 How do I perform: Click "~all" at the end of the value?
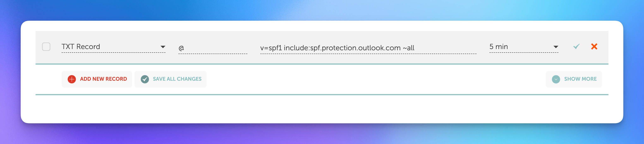coord(408,48)
